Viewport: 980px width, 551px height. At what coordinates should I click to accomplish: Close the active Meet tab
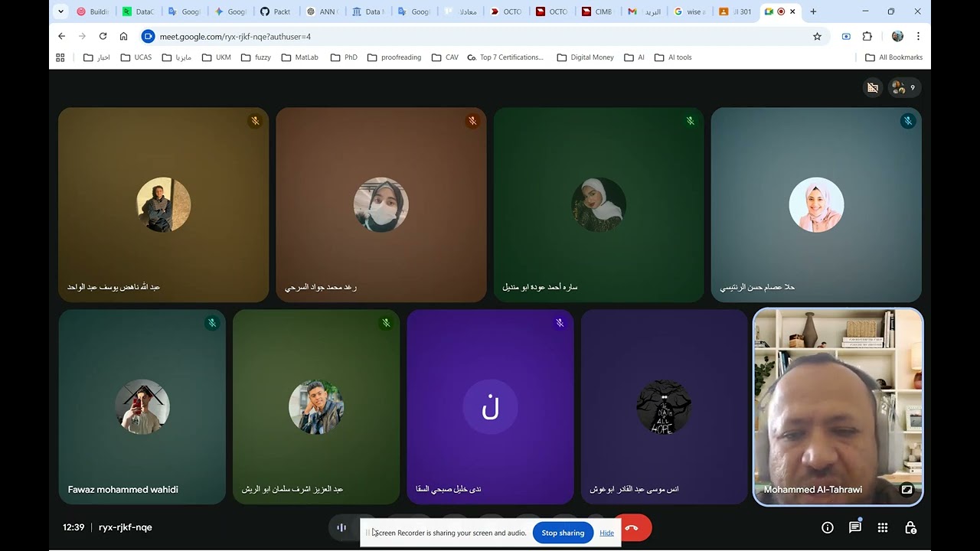[793, 11]
